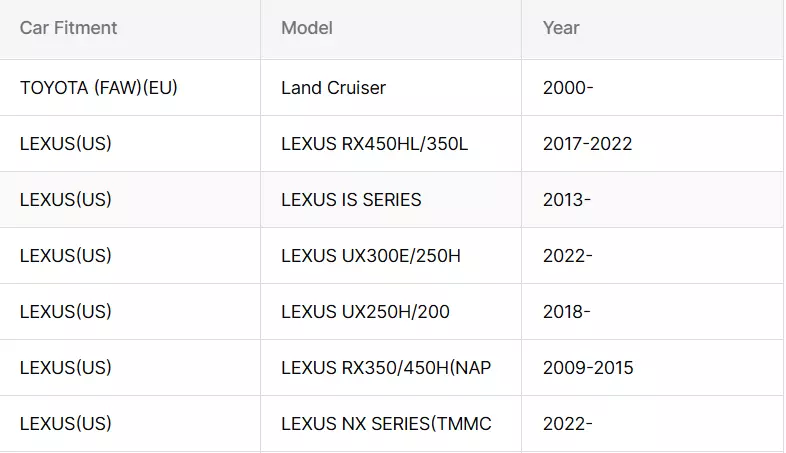
Task: Click LEXUS(US) in the UX250H/200 row
Action: pos(66,312)
